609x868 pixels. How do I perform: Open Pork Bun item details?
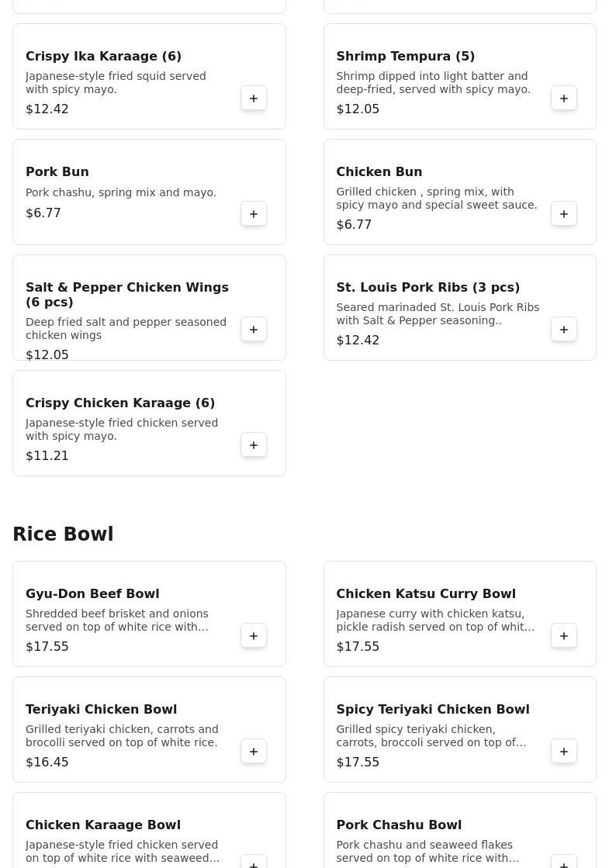(57, 172)
